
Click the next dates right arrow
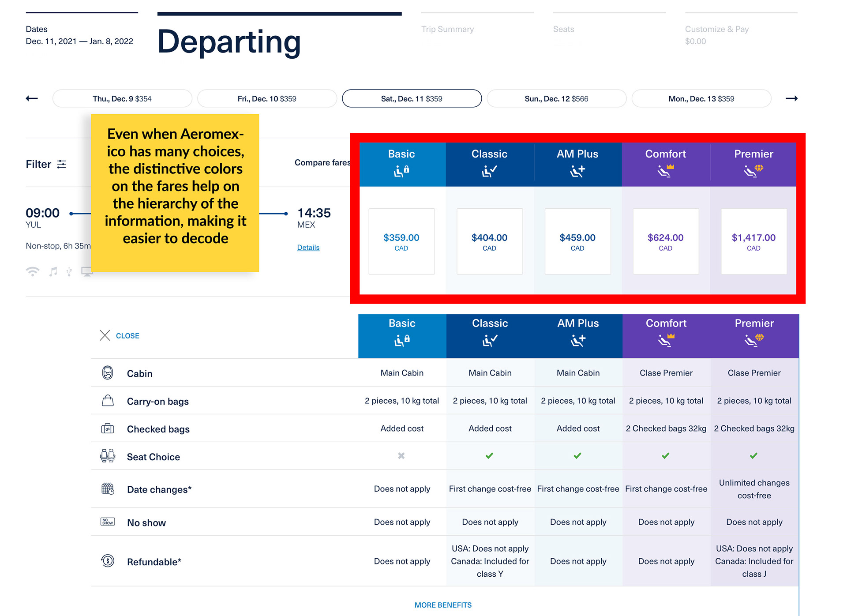coord(791,98)
